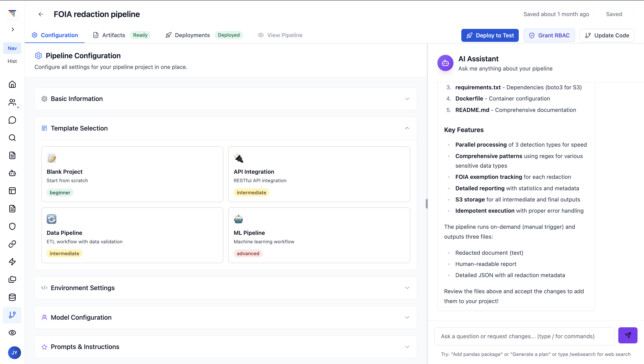
Task: Click the Model Configuration bot icon
Action: coord(44,317)
